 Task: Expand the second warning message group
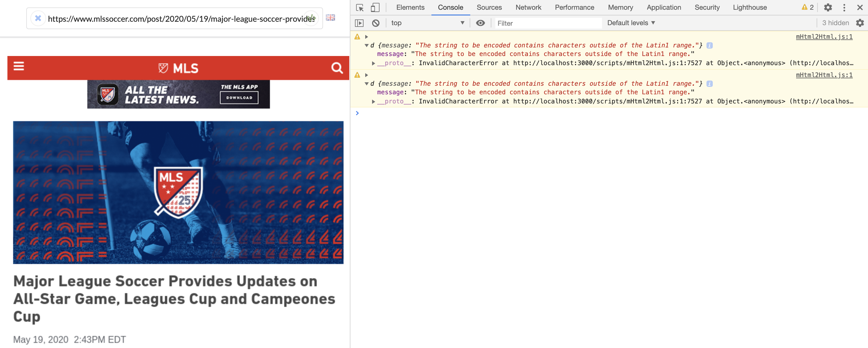pos(367,75)
